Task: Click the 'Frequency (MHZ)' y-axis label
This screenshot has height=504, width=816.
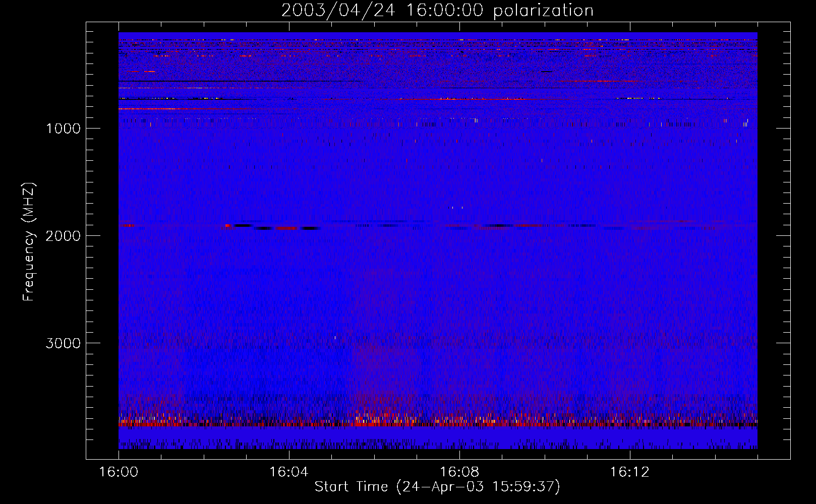Action: (x=29, y=242)
